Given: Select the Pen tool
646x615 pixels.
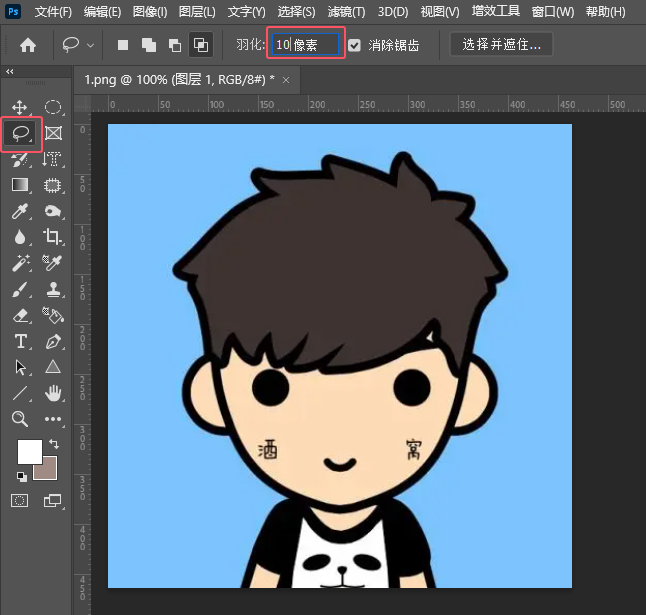Looking at the screenshot, I should tap(53, 341).
